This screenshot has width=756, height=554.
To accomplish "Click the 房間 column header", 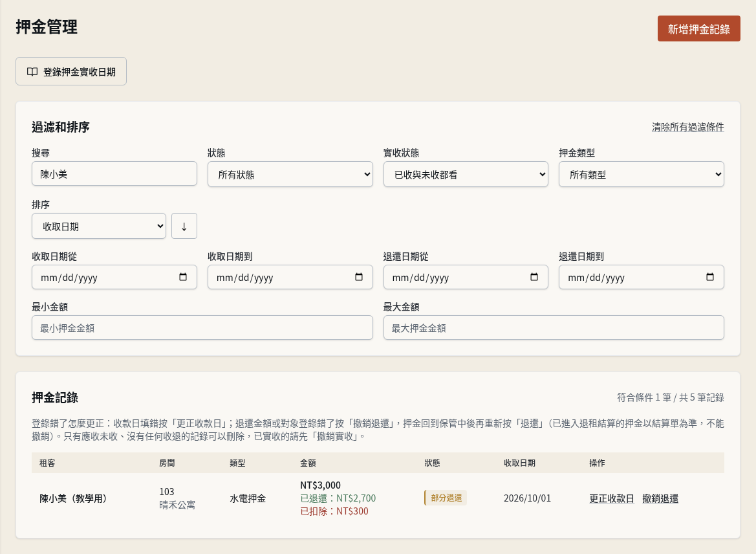I will [167, 463].
